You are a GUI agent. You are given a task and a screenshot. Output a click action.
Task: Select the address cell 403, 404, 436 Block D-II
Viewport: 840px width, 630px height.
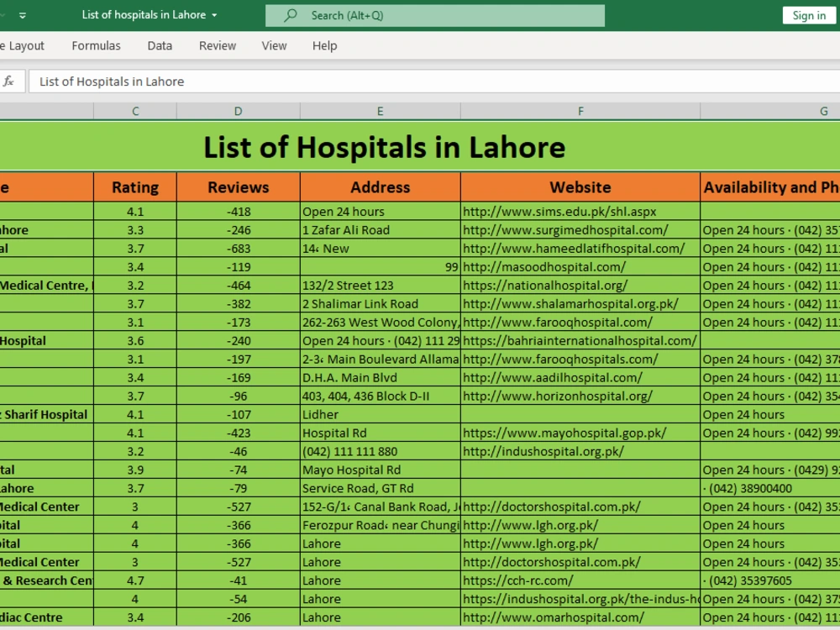[380, 396]
